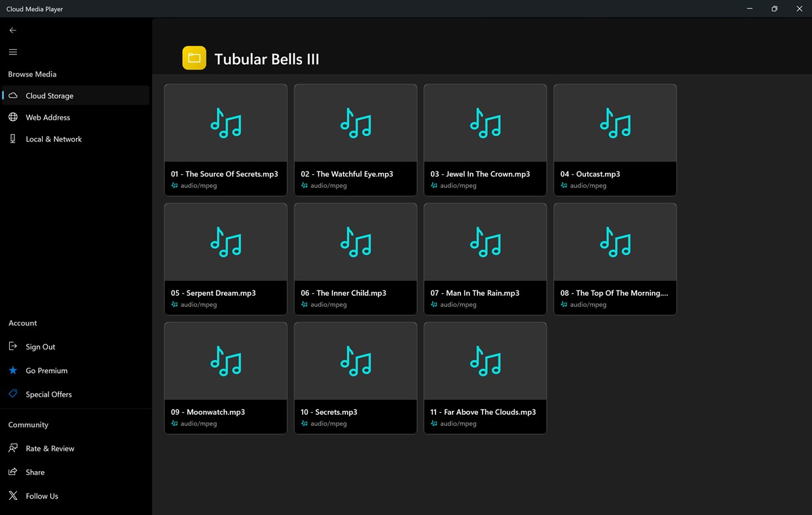
Task: Click the music note icon on Outcast.mp3
Action: point(614,122)
